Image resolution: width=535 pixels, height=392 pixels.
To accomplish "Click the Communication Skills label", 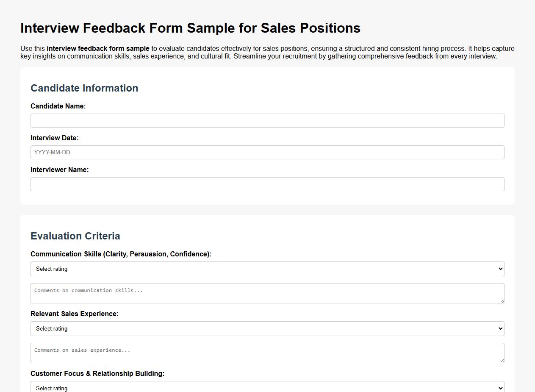I will pos(121,254).
